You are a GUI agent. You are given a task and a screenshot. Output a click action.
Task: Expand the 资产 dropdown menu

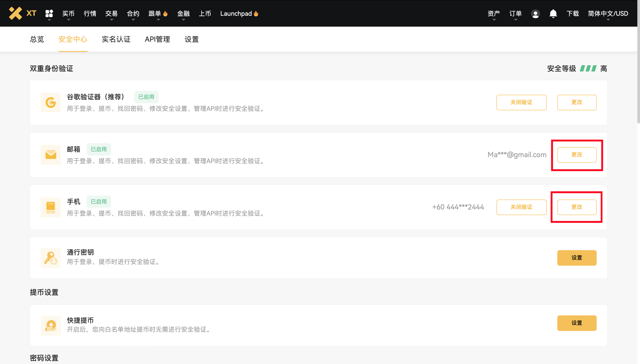tap(494, 14)
